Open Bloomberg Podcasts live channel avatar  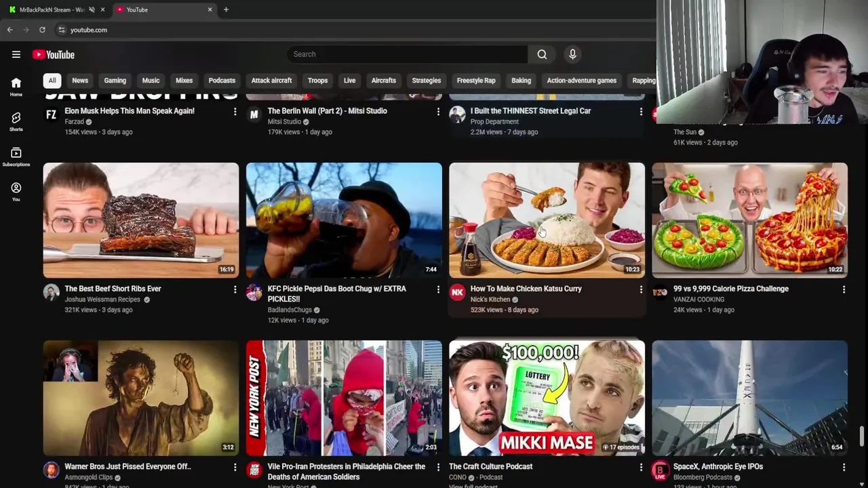[660, 470]
